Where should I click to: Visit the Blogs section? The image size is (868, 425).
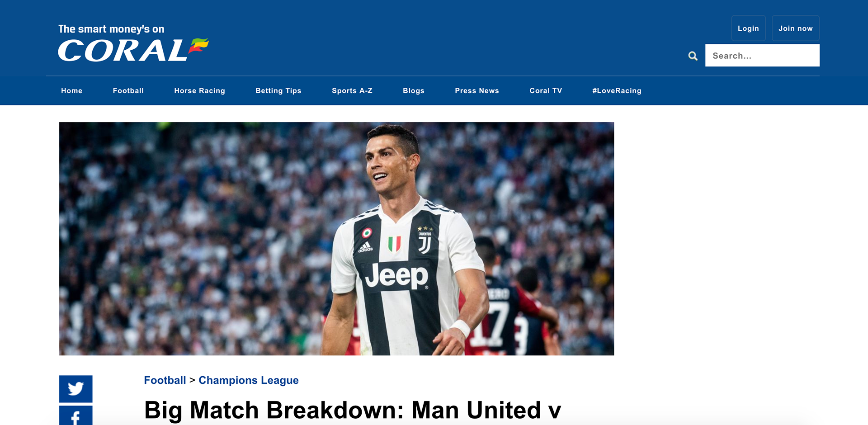414,91
